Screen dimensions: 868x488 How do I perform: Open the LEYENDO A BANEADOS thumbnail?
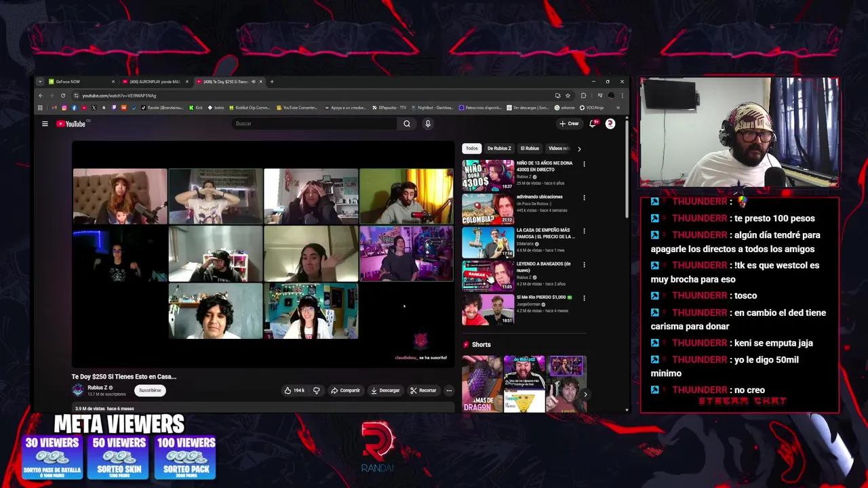pyautogui.click(x=488, y=276)
